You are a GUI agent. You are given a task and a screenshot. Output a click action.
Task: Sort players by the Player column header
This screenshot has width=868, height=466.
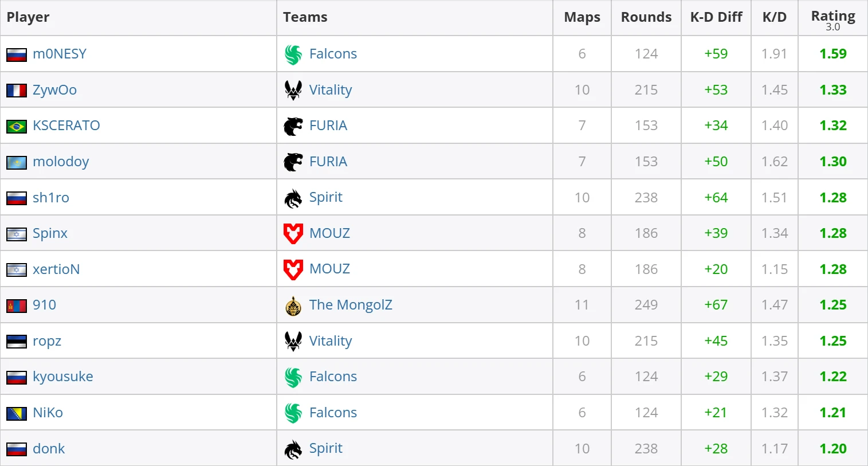tap(28, 17)
